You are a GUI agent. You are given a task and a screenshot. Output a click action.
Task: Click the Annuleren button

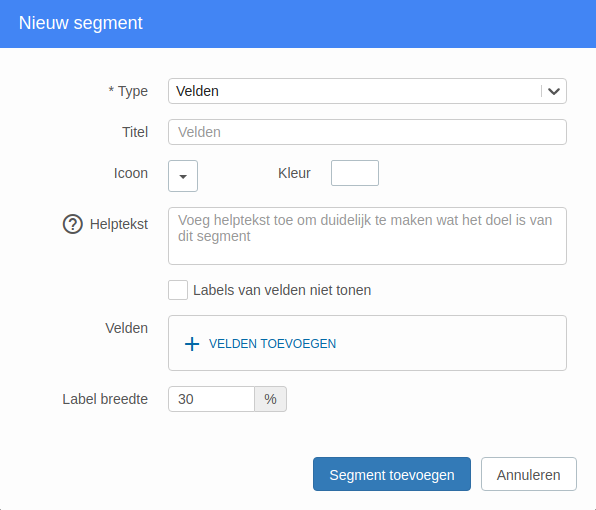click(x=529, y=474)
